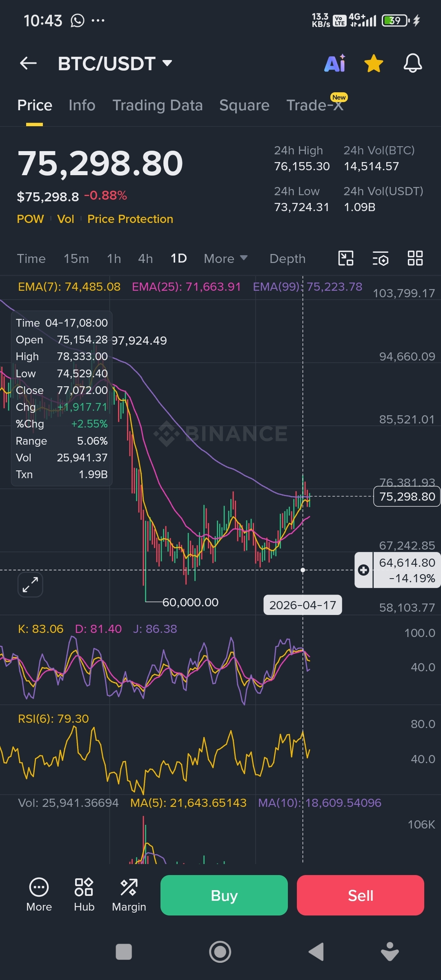441x980 pixels.
Task: Tap the 24h High value 76,155.30
Action: pyautogui.click(x=302, y=166)
